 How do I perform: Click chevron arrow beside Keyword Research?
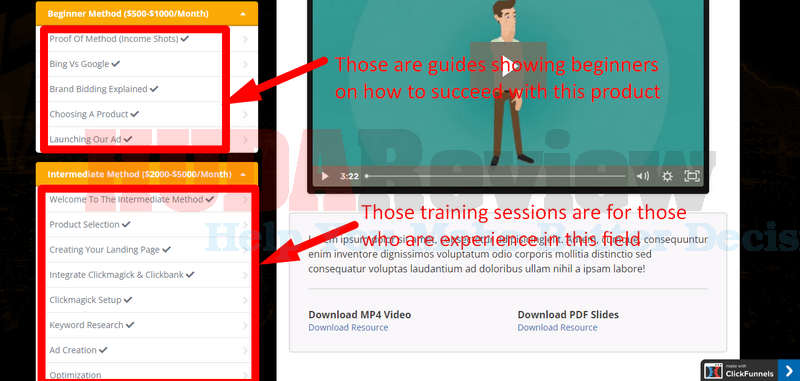point(245,325)
